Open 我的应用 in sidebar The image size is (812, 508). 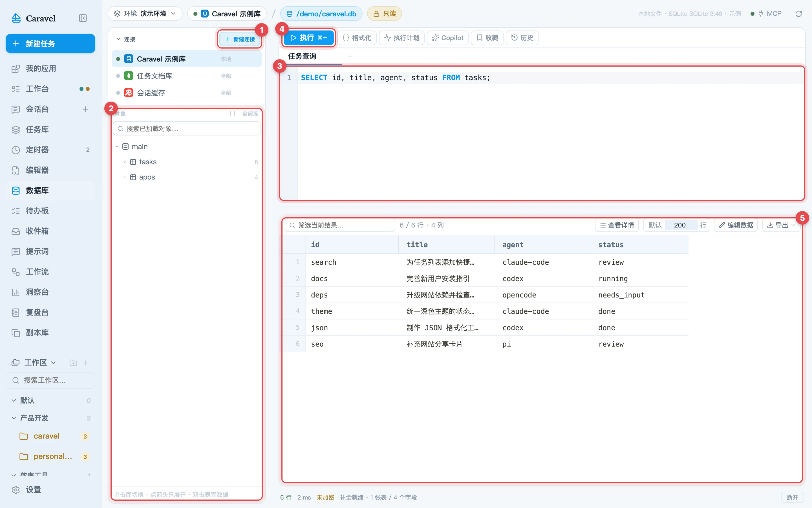click(x=50, y=69)
